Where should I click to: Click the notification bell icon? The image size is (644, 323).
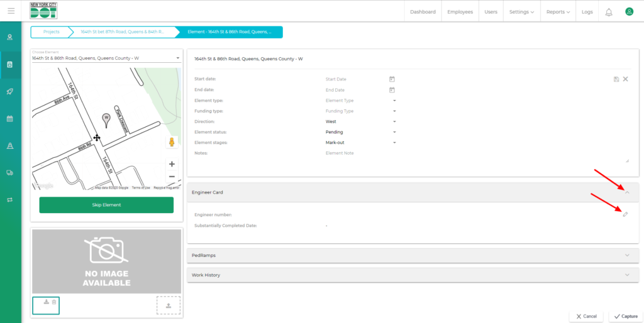(x=609, y=12)
